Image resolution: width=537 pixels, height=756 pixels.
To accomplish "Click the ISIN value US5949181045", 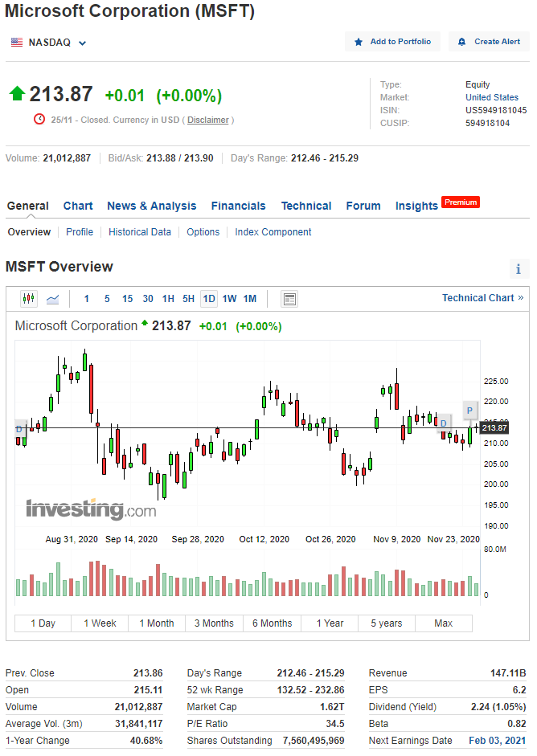I will coord(496,110).
